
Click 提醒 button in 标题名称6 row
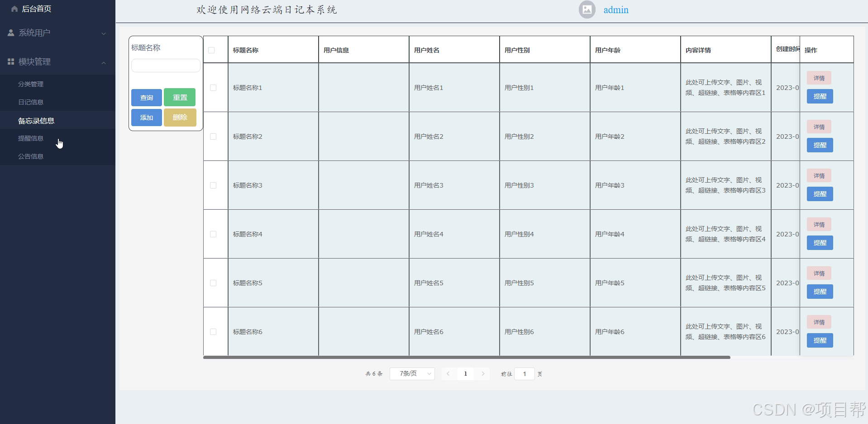click(820, 340)
